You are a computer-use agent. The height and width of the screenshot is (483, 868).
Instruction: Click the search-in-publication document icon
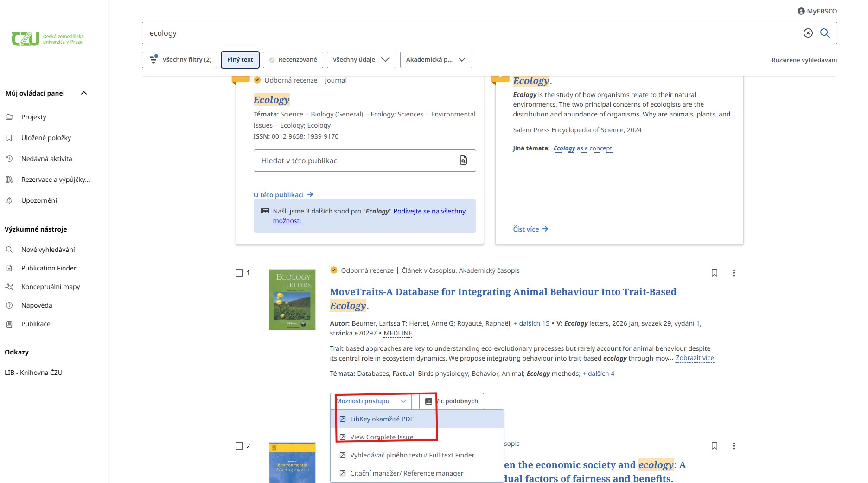463,161
